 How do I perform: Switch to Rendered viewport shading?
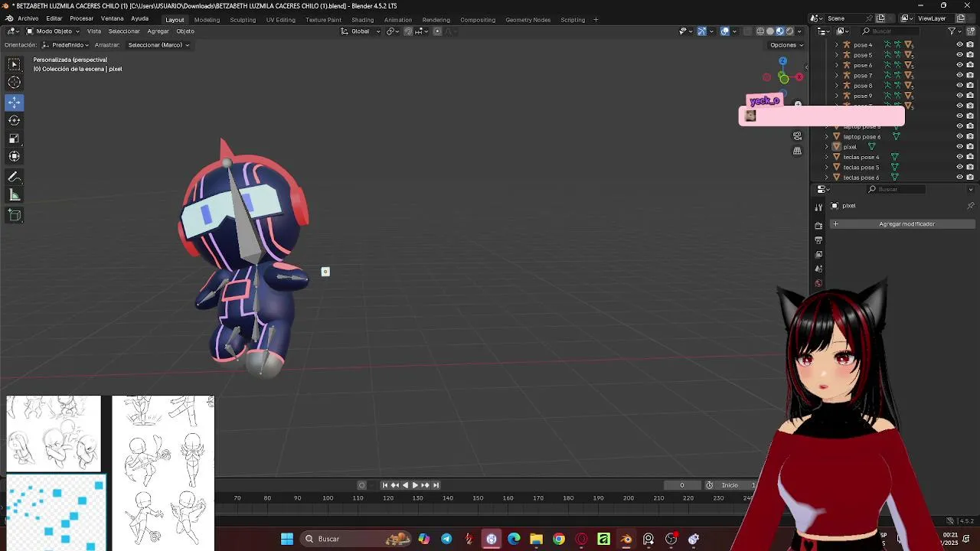coord(790,31)
